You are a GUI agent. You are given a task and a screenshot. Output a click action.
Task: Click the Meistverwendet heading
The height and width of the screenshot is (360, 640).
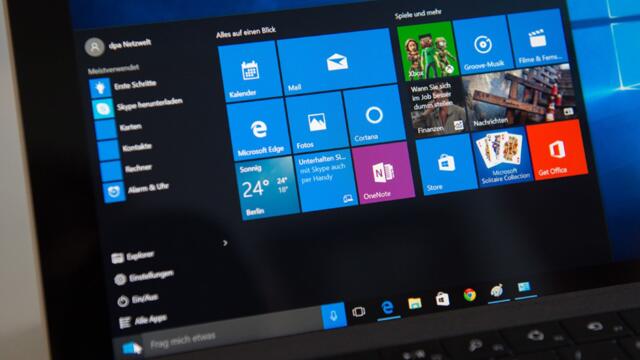coord(113,69)
